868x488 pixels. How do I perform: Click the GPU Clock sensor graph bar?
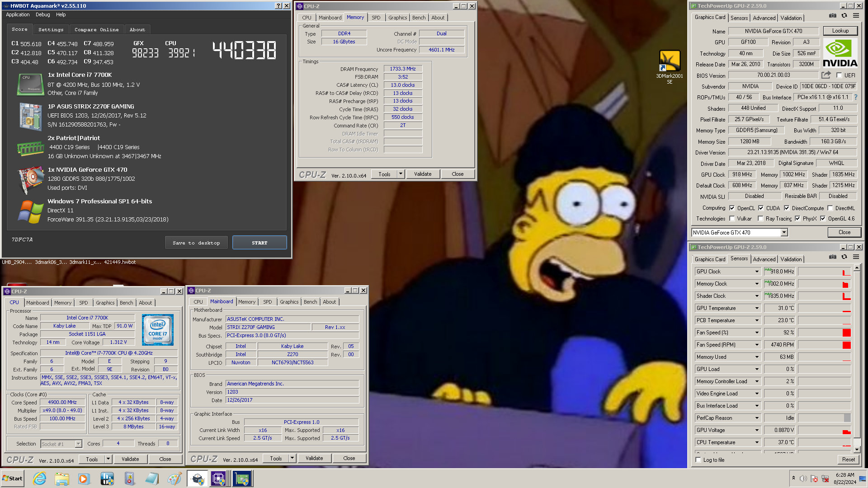coord(825,272)
